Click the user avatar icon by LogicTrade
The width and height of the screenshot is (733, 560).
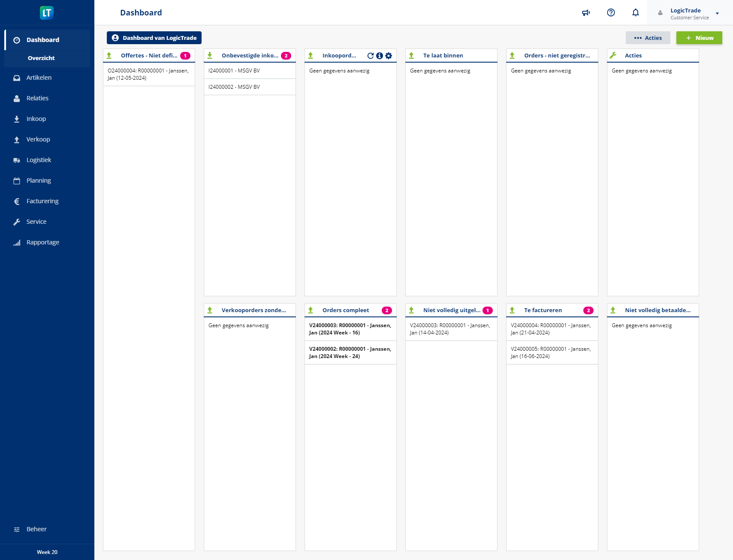[x=660, y=13]
